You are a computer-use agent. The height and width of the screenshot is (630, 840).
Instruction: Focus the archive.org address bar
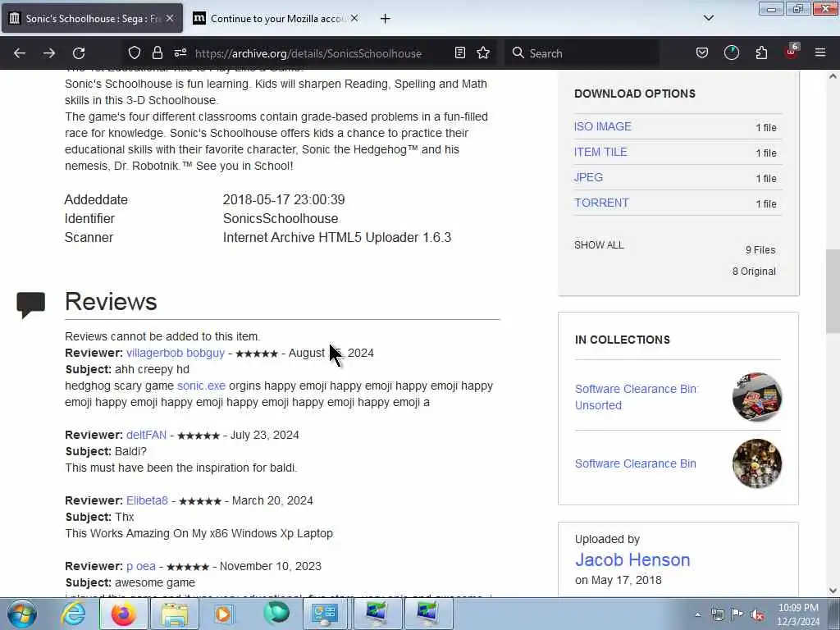click(x=308, y=53)
